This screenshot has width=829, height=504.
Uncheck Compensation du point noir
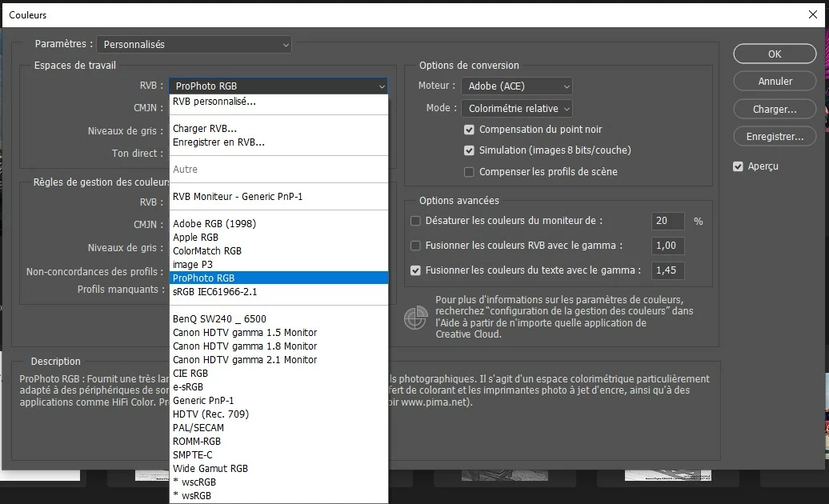pos(469,130)
